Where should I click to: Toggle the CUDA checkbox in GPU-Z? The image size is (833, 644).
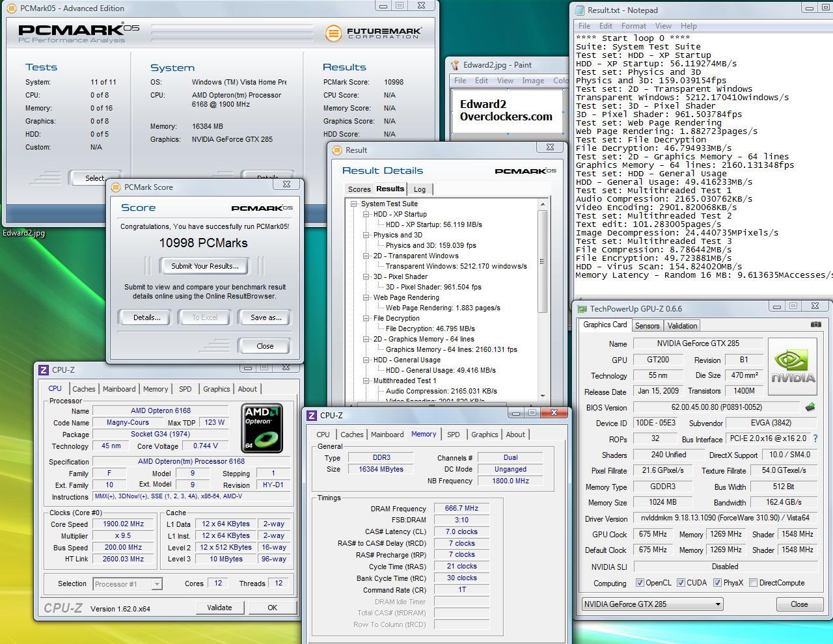coord(681,583)
